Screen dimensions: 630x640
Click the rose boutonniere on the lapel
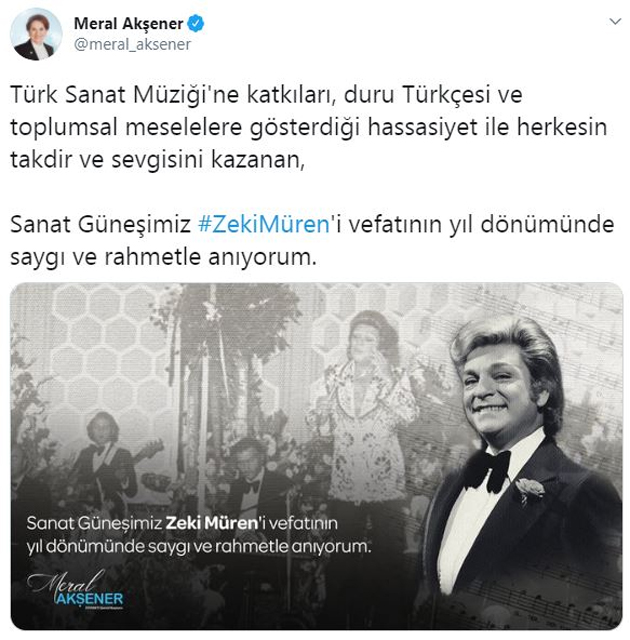coord(530,489)
